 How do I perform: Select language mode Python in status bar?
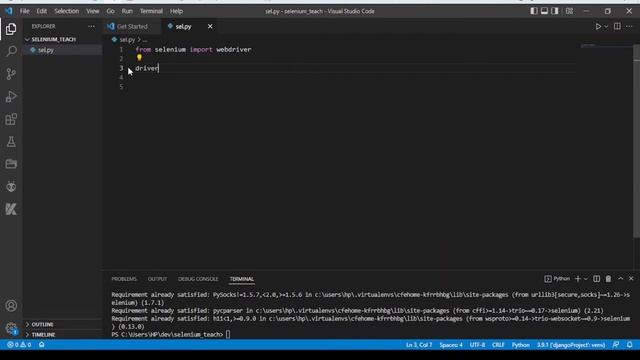[x=520, y=345]
